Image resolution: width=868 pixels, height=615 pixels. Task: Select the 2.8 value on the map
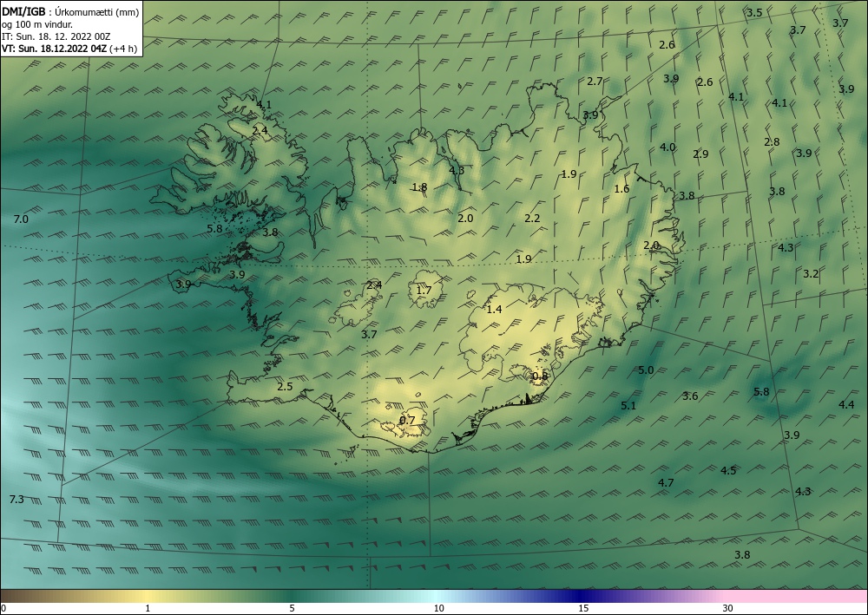[772, 142]
